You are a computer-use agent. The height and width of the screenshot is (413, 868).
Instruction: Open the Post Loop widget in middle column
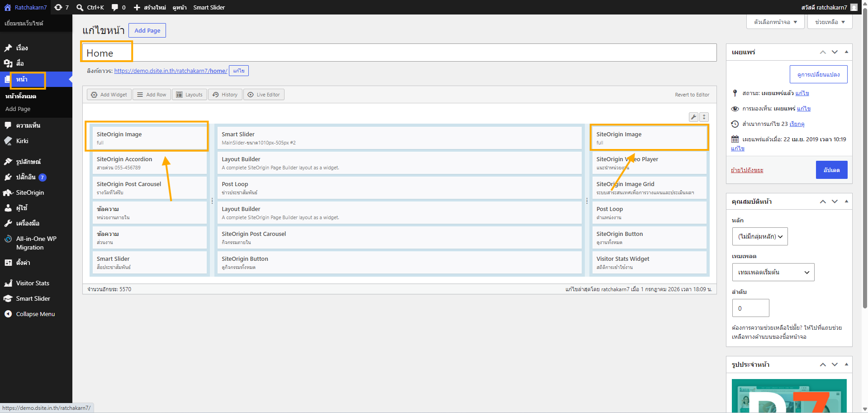coord(399,188)
